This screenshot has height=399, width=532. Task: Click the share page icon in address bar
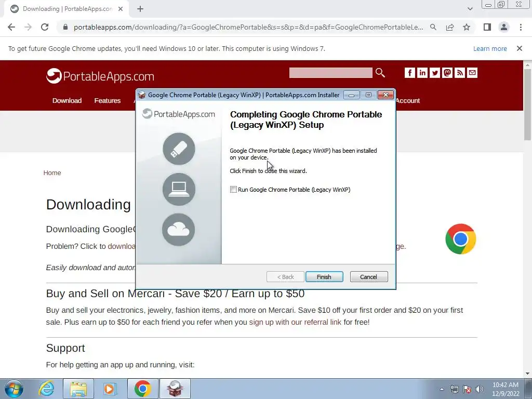coord(450,27)
